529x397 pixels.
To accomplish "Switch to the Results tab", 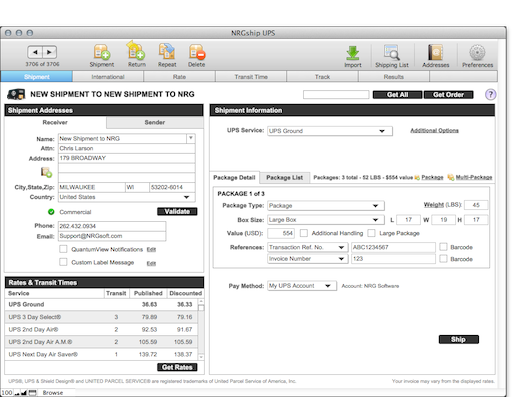I will 394,77.
